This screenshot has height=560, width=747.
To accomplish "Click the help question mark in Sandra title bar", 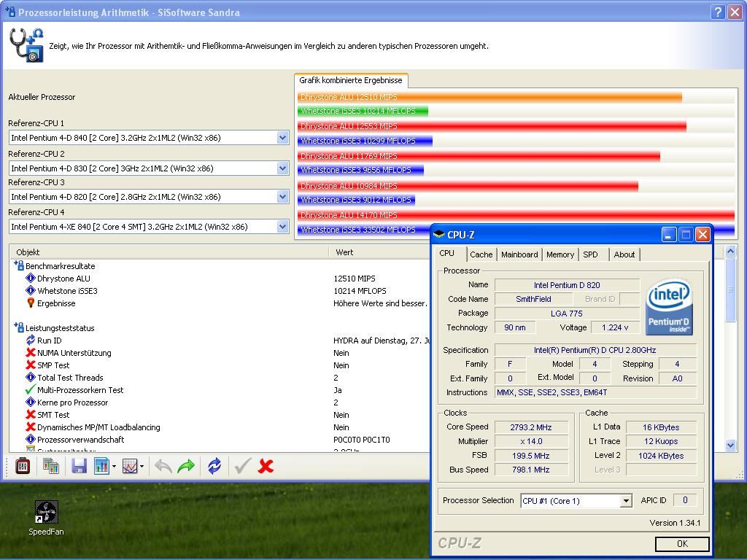I will 718,12.
